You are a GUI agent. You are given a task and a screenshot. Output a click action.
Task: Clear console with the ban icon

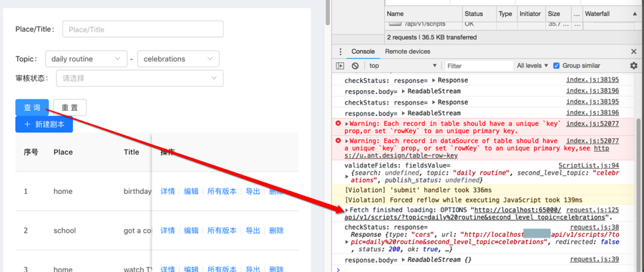[355, 66]
